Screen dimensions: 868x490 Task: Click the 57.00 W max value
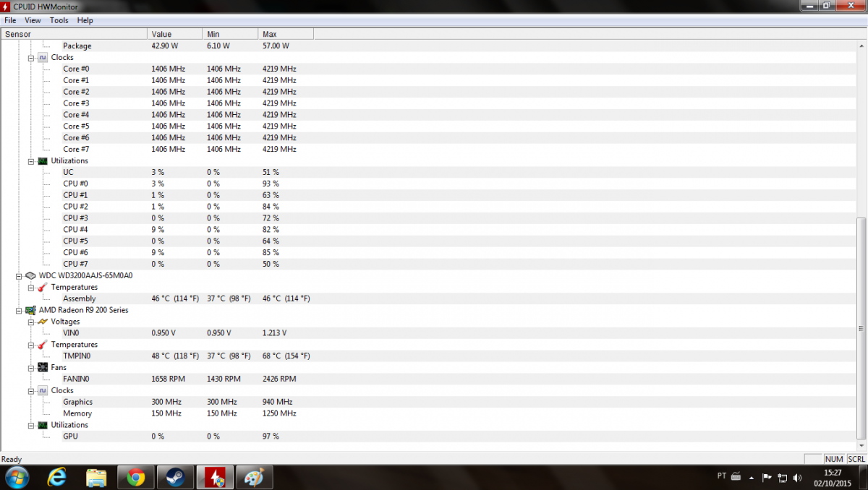tap(276, 46)
